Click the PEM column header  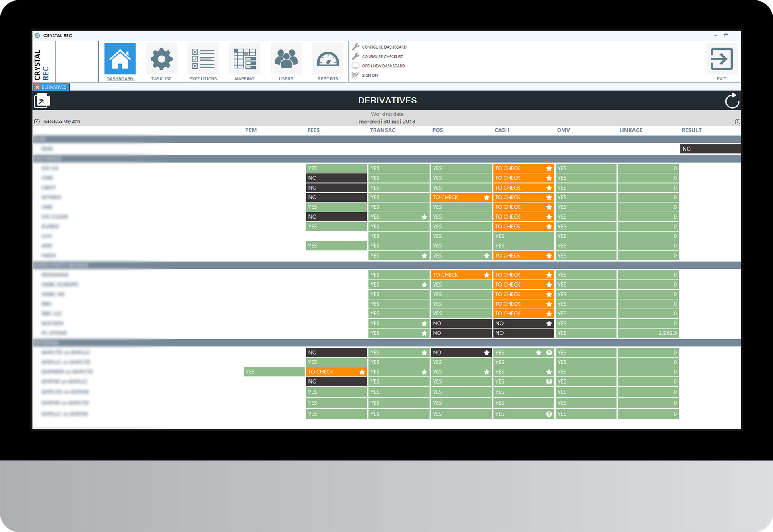[x=251, y=130]
